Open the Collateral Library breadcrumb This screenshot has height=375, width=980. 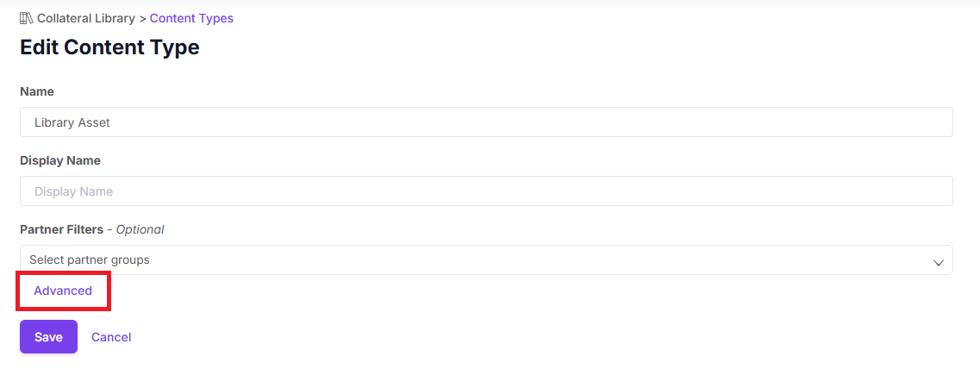click(85, 18)
